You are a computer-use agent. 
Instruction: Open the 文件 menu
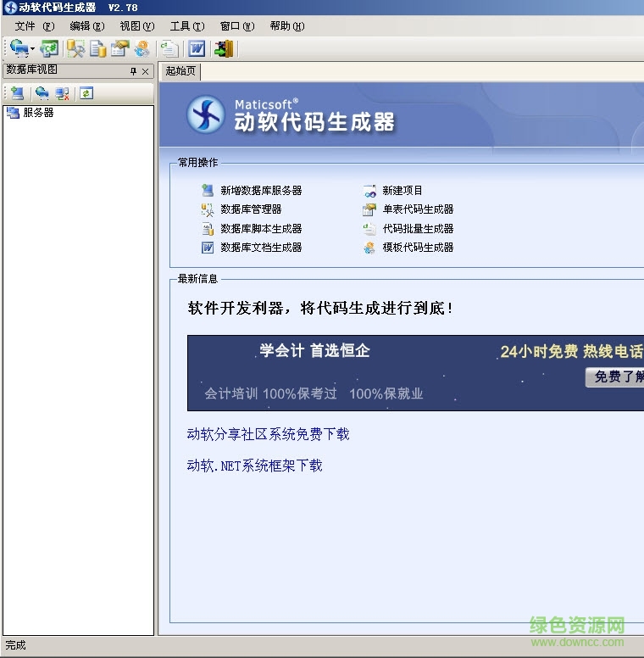(34, 26)
